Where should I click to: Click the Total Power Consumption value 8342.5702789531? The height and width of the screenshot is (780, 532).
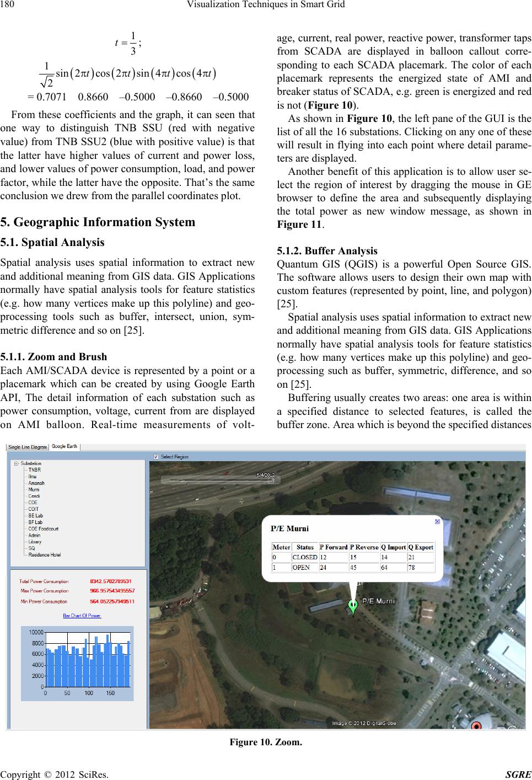click(110, 581)
